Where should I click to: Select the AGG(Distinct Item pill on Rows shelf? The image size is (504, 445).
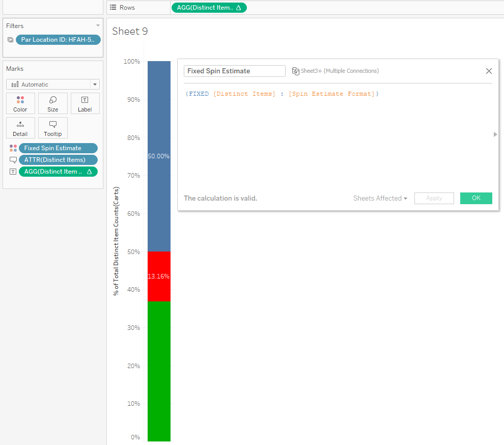[209, 8]
